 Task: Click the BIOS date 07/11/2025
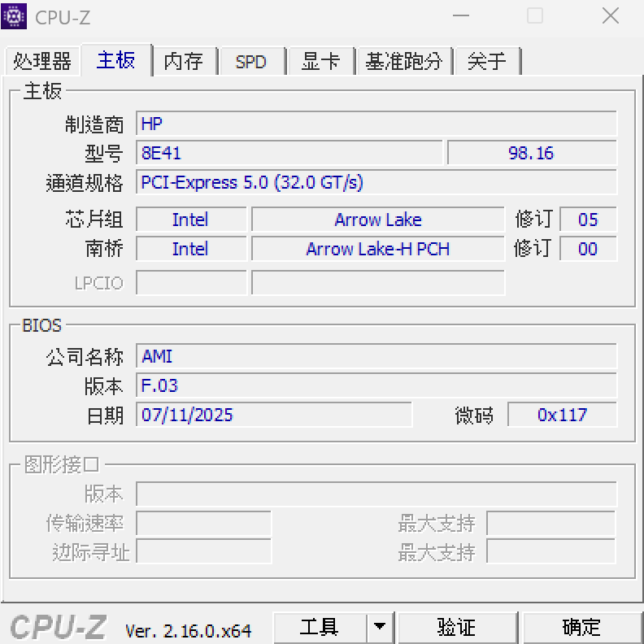coord(274,415)
